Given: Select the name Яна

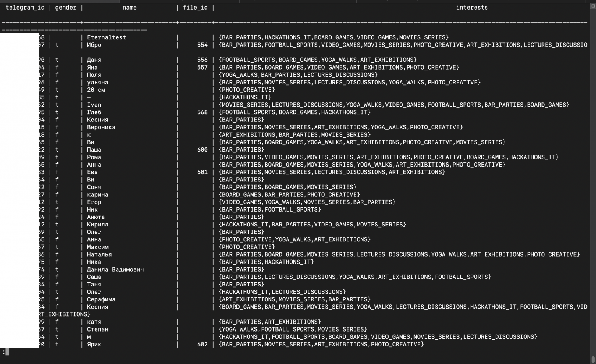Looking at the screenshot, I should (92, 67).
